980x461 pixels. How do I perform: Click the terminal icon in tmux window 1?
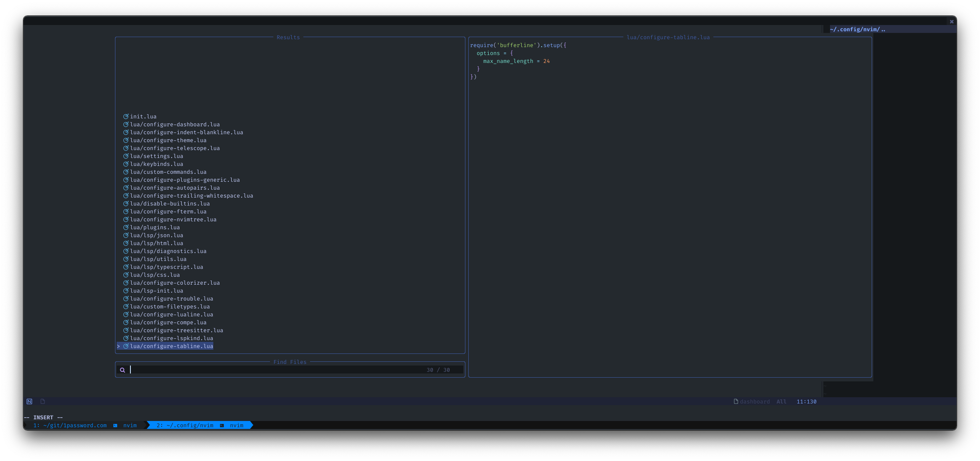tap(115, 426)
